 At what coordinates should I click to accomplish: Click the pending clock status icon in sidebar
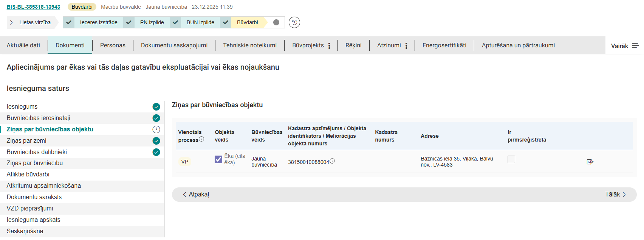coord(156,129)
